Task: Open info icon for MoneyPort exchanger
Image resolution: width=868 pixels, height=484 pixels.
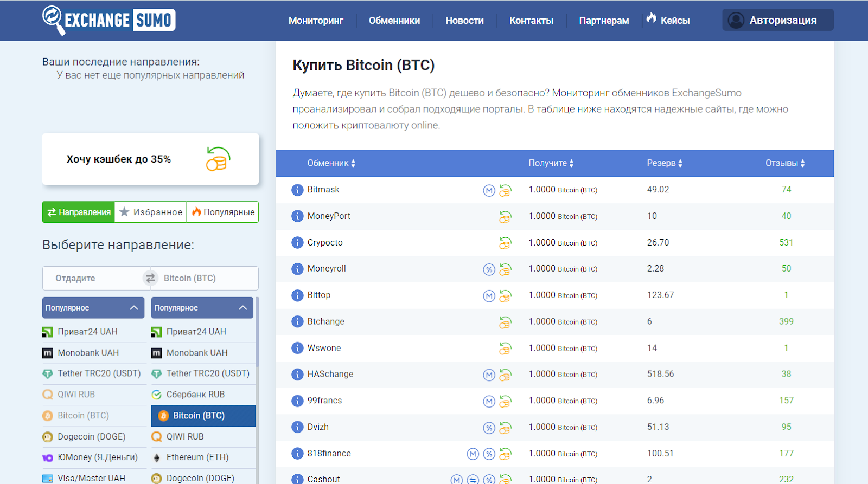Action: tap(297, 216)
